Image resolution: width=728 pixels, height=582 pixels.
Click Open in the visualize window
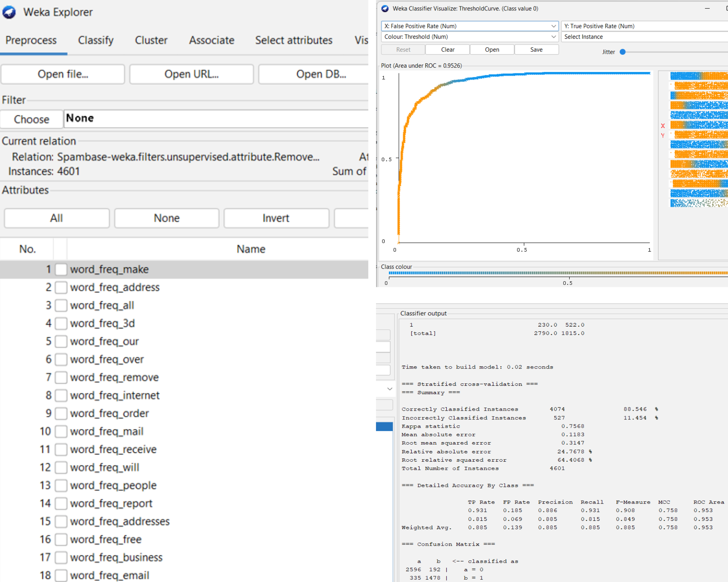[492, 50]
